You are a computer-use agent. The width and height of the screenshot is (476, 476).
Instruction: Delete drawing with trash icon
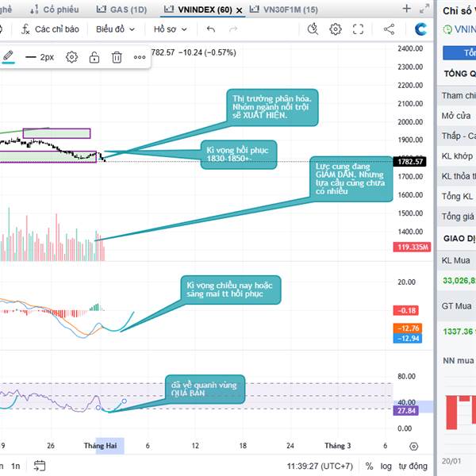coord(117,57)
